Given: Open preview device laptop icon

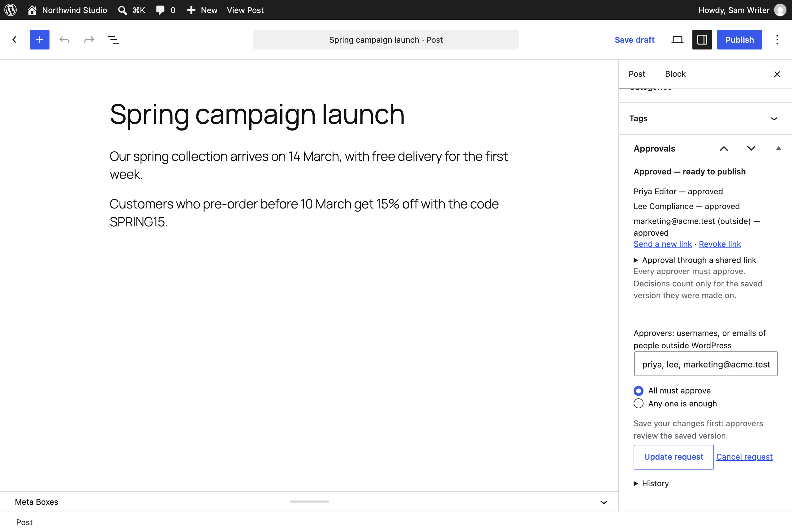Looking at the screenshot, I should [x=677, y=40].
